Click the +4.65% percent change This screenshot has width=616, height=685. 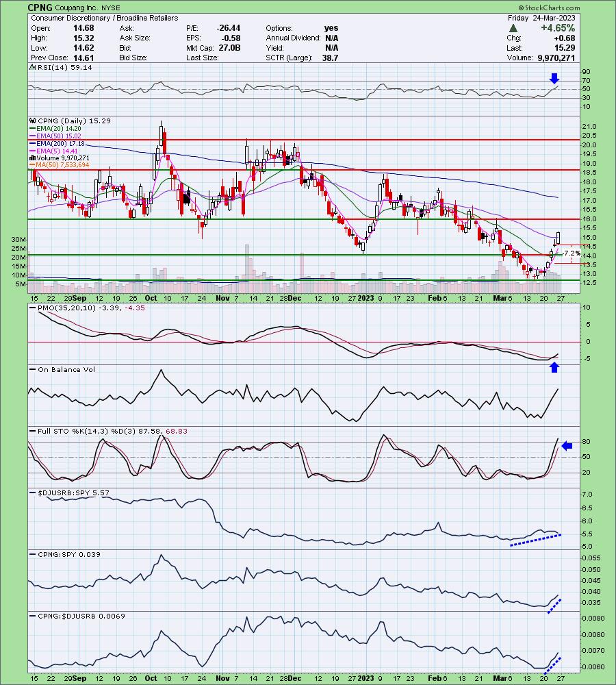[558, 28]
